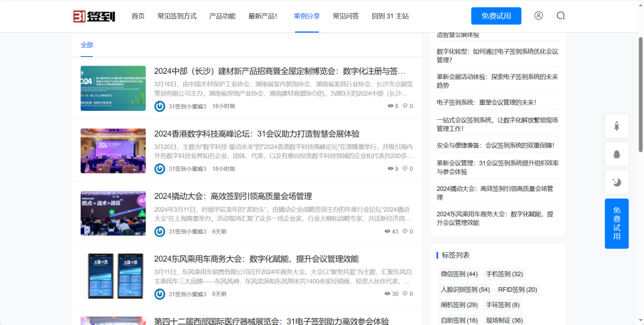Open article 2024中部(长沙)建材新产品招商 title

tap(280, 71)
